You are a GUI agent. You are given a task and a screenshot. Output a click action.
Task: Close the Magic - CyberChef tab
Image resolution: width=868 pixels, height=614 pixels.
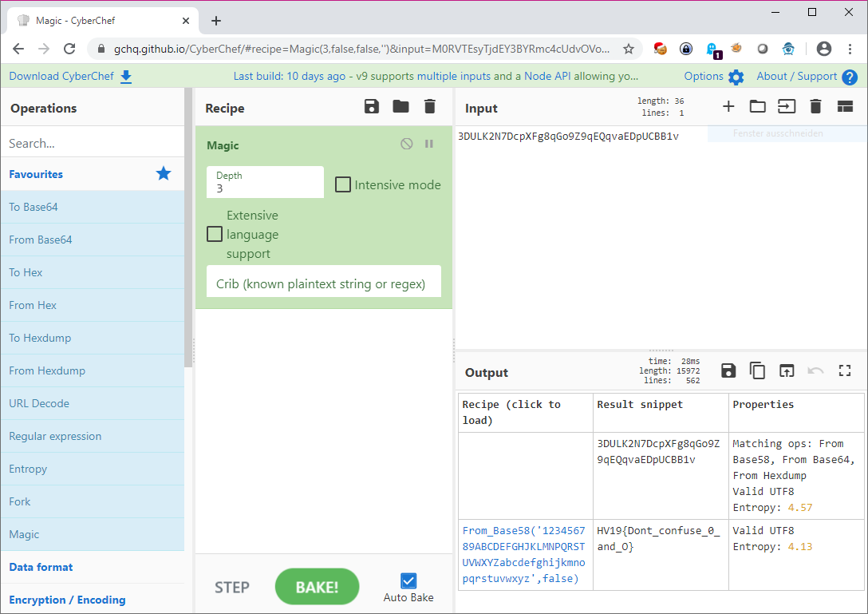[x=186, y=21]
